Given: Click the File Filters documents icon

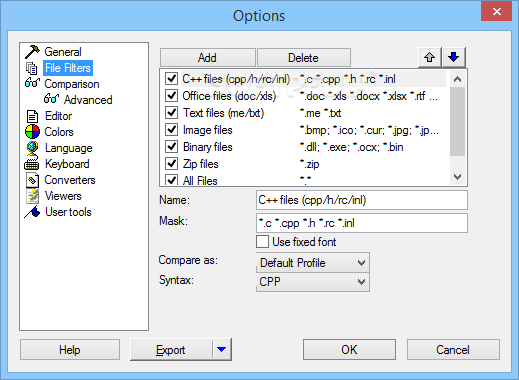Looking at the screenshot, I should pos(32,68).
